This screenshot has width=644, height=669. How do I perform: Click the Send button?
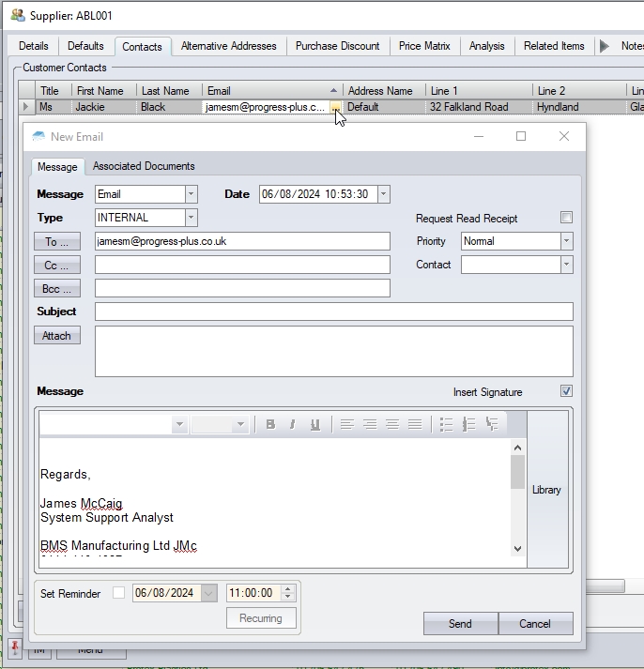(x=460, y=624)
